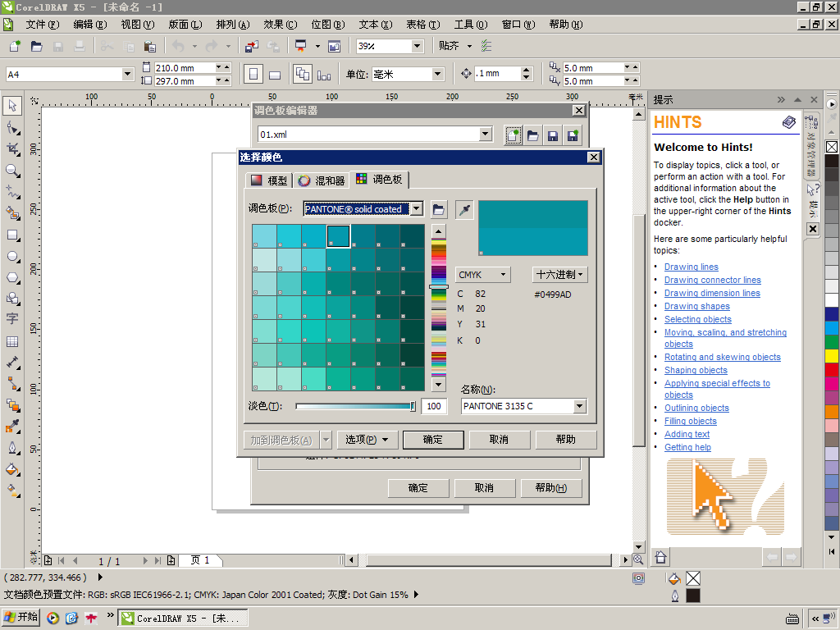Close the 选择颜色 dialog
This screenshot has height=630, width=840.
(594, 157)
